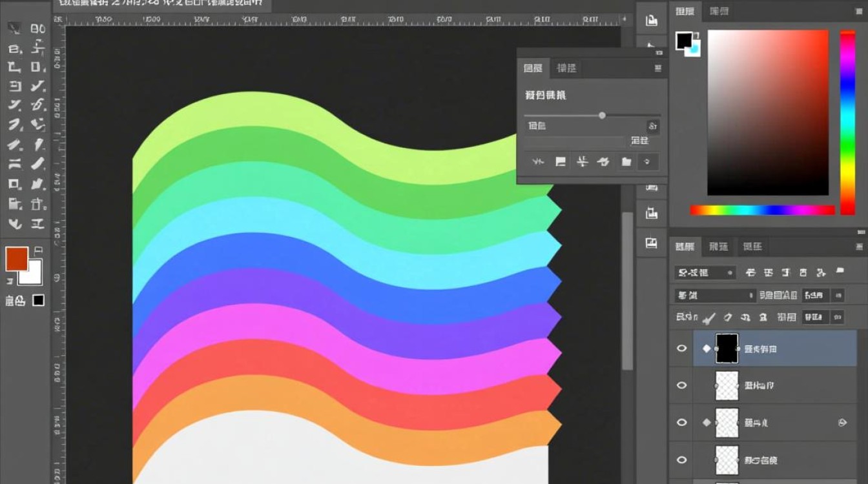Open the layer filter type dropdown

pos(705,273)
